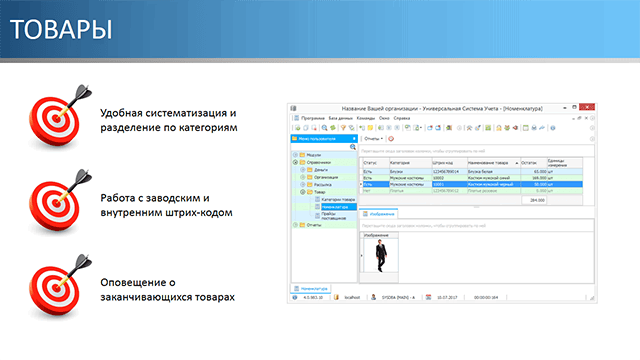Click the Меню пользователя panel header
The image size is (640, 360).
[324, 139]
